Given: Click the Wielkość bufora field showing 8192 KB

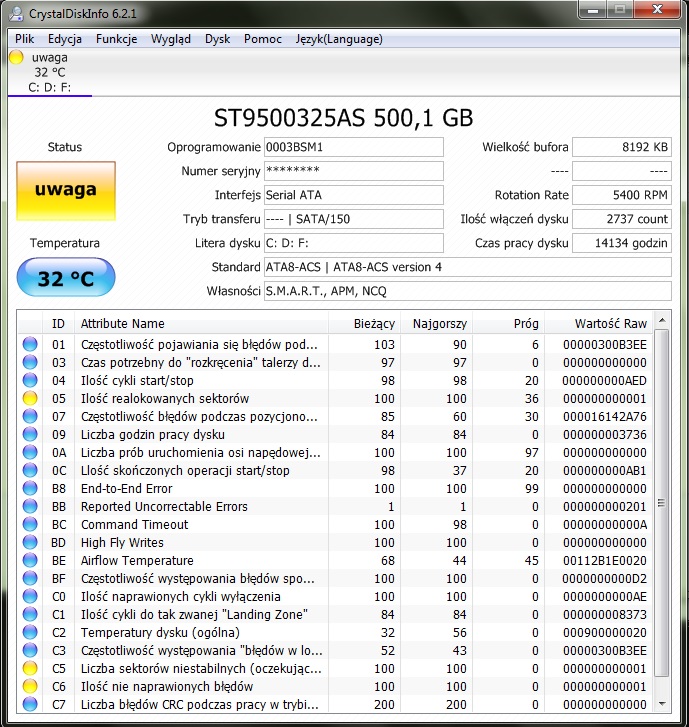Looking at the screenshot, I should [x=622, y=147].
